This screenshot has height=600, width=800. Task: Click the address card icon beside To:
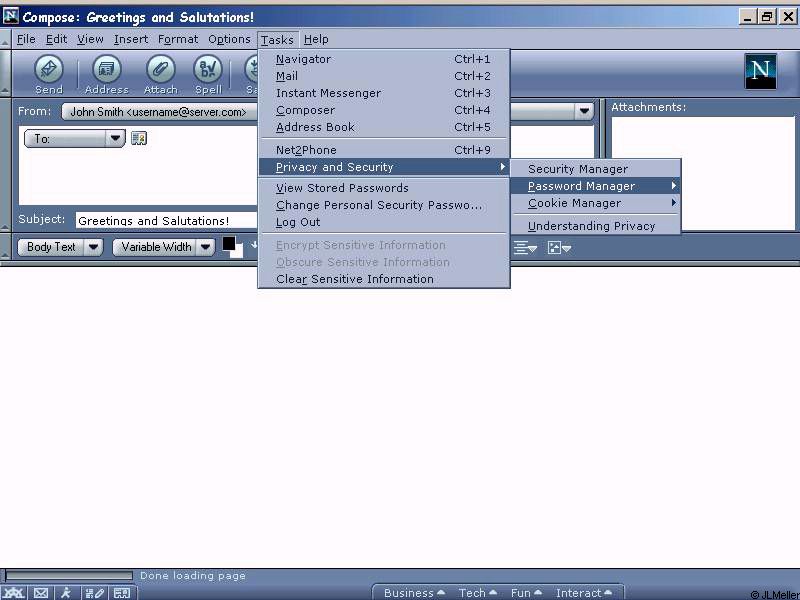[139, 138]
